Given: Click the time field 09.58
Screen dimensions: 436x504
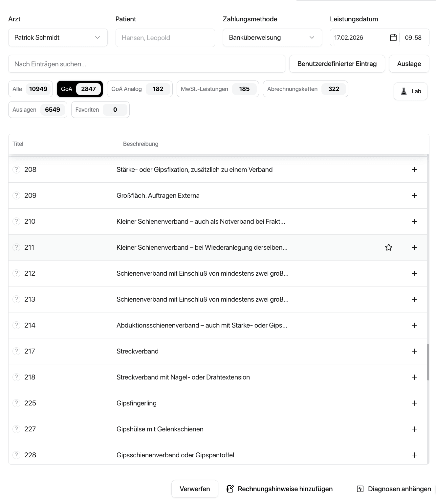Looking at the screenshot, I should coord(413,37).
